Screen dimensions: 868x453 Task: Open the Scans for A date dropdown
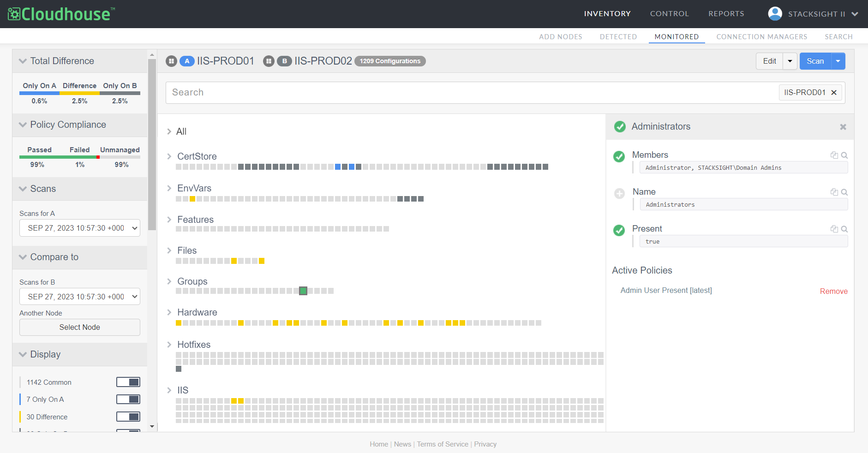(79, 228)
